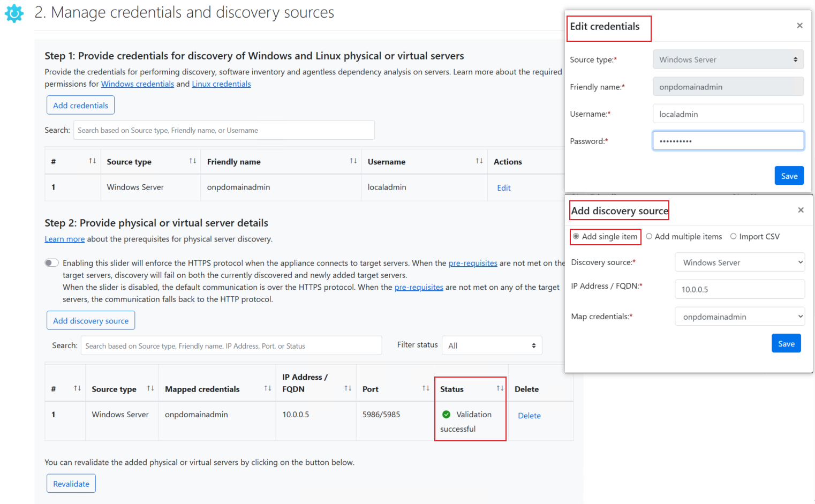Image resolution: width=815 pixels, height=504 pixels.
Task: Select the Add multiple items option
Action: [649, 236]
